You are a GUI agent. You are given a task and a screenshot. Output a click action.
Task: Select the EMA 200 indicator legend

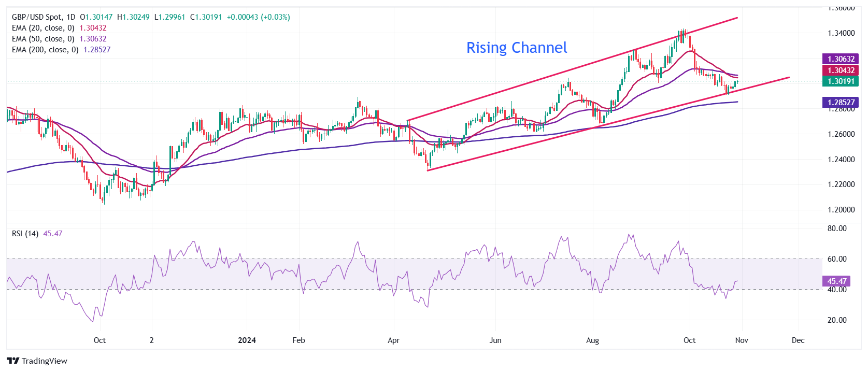pyautogui.click(x=45, y=50)
